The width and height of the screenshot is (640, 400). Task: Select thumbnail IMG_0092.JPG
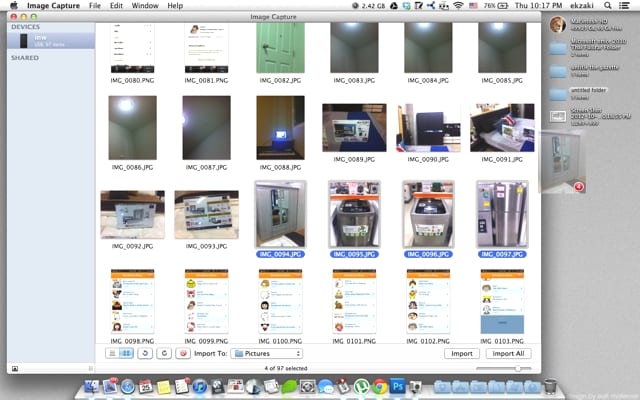[132, 215]
